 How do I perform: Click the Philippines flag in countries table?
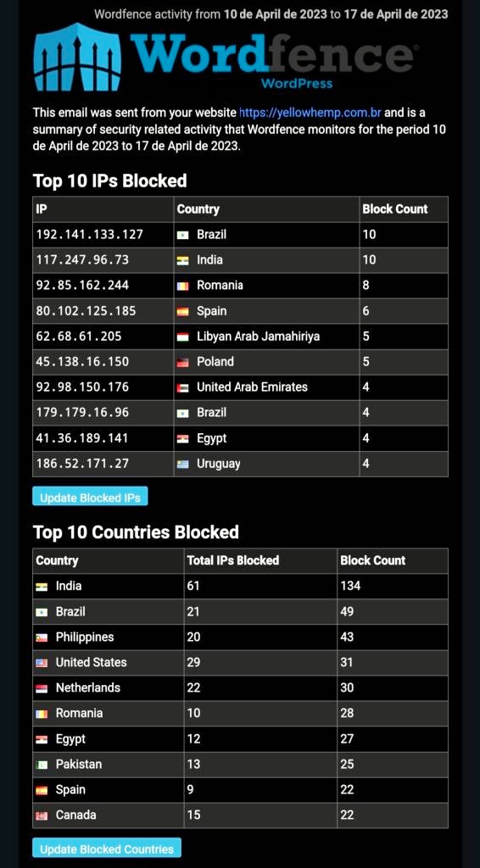[42, 637]
